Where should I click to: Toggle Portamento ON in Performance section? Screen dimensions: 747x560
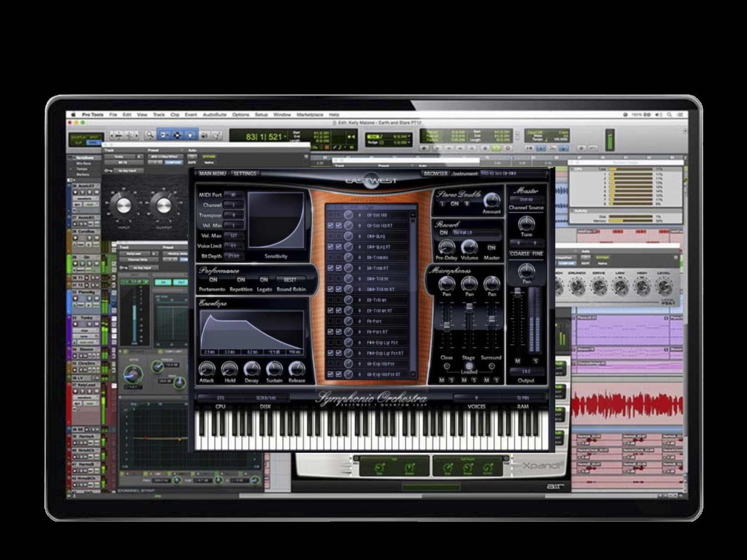tap(213, 280)
